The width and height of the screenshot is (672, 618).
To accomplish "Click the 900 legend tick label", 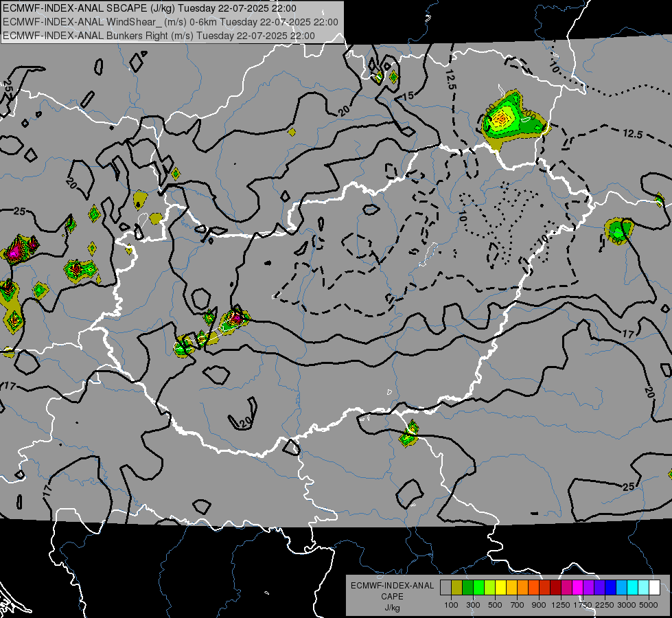I will (539, 605).
